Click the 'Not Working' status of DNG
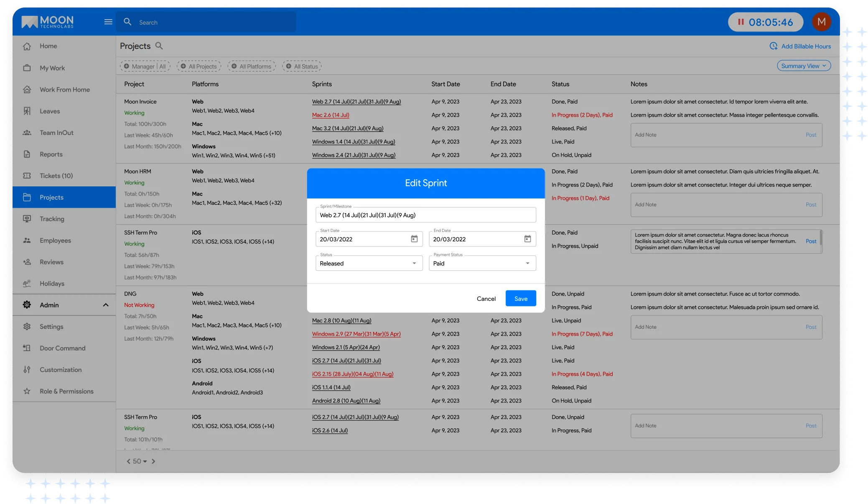 coord(139,305)
